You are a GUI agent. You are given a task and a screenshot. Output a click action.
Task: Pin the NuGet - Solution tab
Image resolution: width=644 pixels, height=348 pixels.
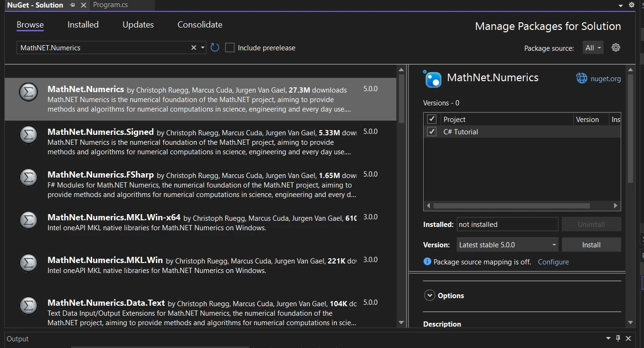(73, 5)
